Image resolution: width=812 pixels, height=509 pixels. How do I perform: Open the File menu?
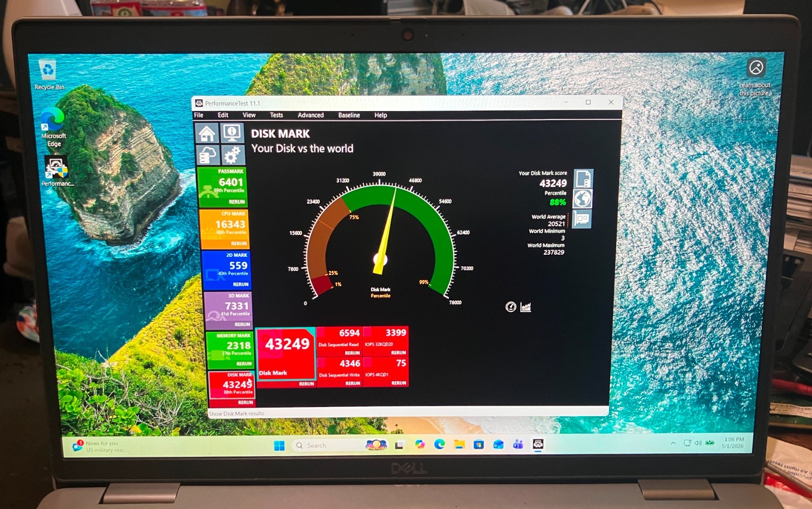[199, 115]
